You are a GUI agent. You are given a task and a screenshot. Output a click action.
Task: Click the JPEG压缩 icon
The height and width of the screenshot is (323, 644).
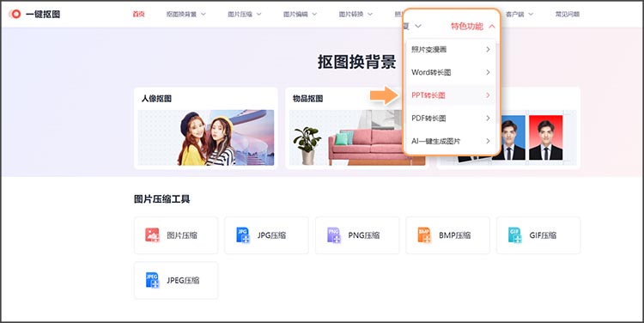pyautogui.click(x=152, y=280)
